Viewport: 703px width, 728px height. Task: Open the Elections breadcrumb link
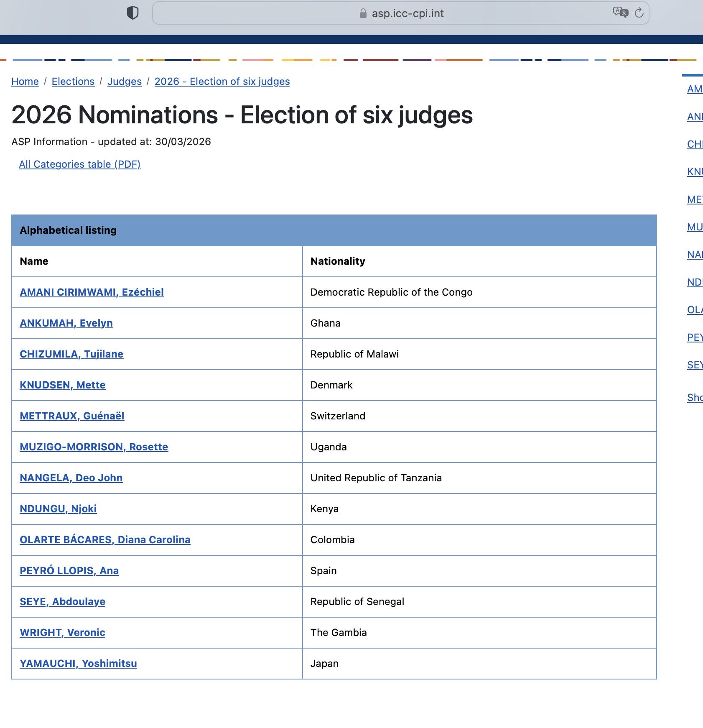click(x=73, y=82)
